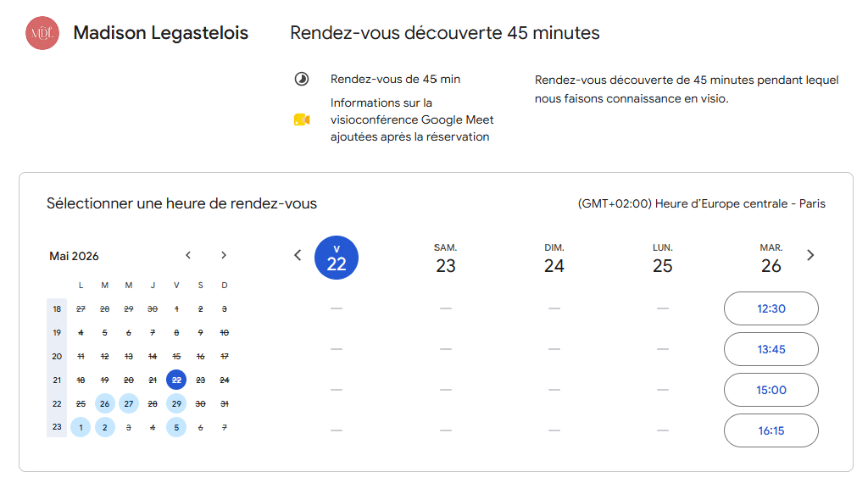Click the Madison Legastelois name

tap(160, 33)
